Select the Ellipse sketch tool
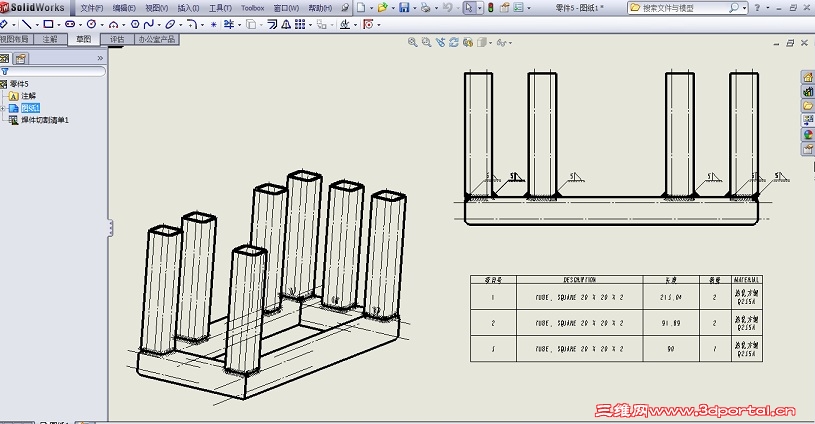 (170, 24)
